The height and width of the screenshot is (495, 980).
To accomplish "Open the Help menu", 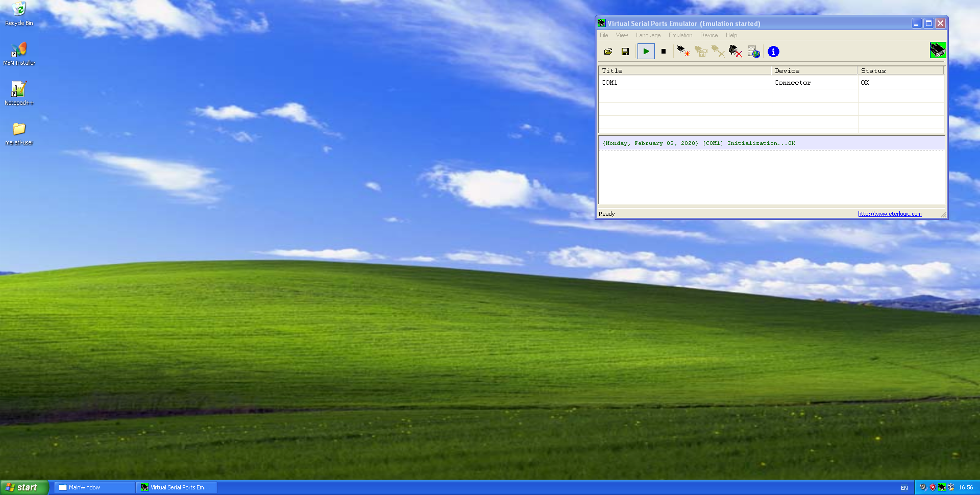I will tap(731, 35).
